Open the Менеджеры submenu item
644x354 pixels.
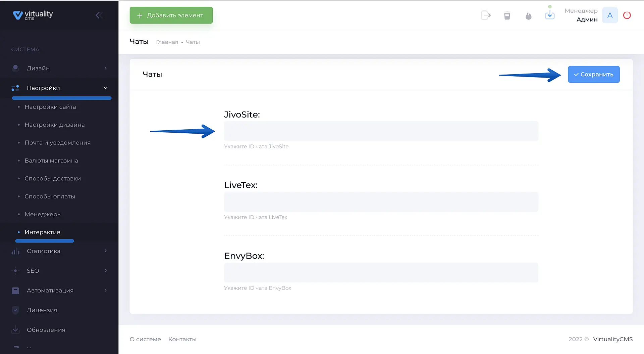pos(43,214)
